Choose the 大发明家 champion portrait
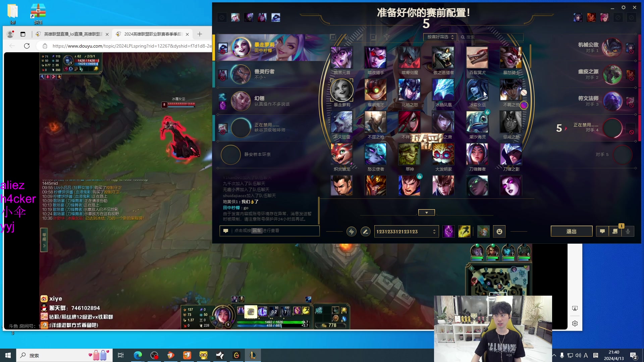This screenshot has width=644, height=362. coord(443,154)
